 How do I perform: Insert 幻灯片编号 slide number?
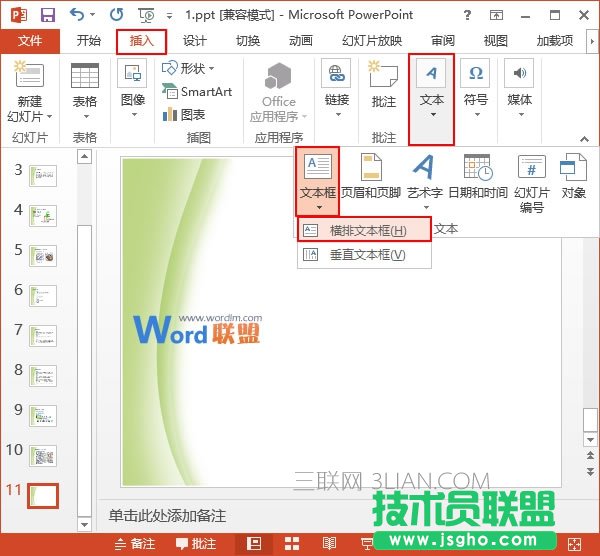coord(532,184)
